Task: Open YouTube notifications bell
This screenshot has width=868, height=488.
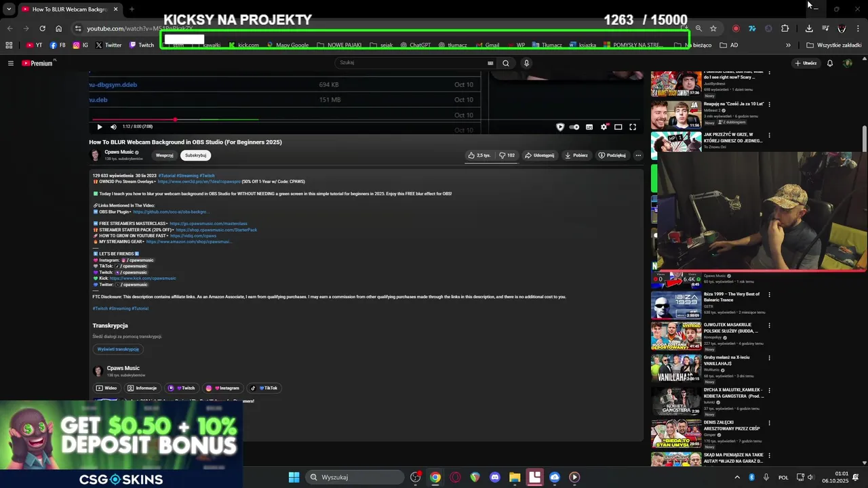Action: [x=829, y=63]
